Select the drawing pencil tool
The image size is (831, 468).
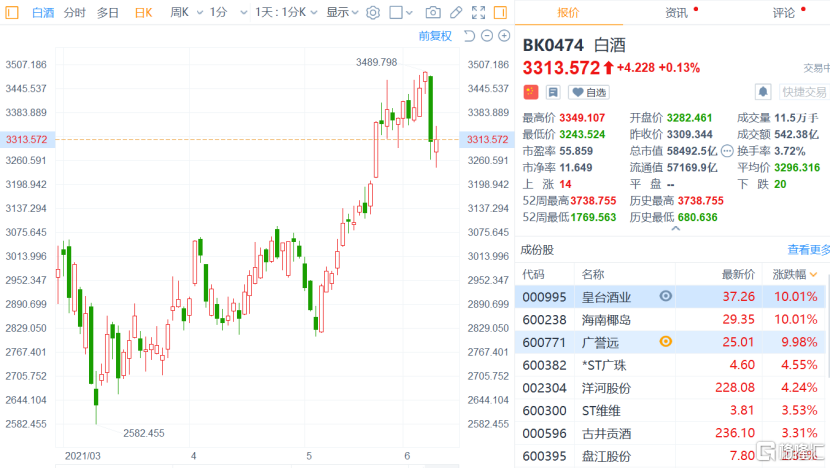pos(456,12)
